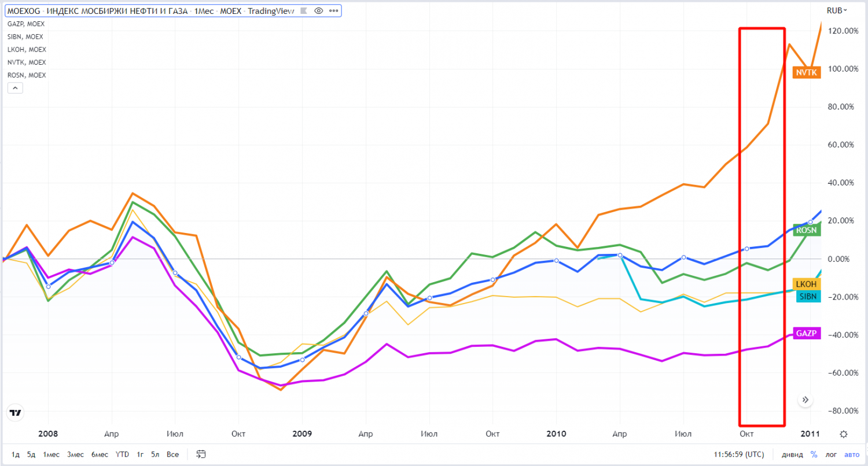This screenshot has height=466, width=868.
Task: Collapse the comparison symbols legend
Action: [x=15, y=88]
